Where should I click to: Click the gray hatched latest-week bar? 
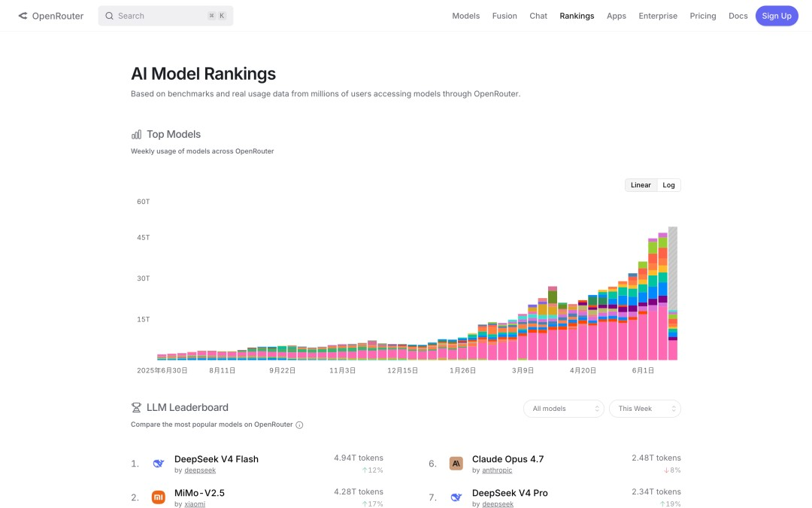pos(673,269)
